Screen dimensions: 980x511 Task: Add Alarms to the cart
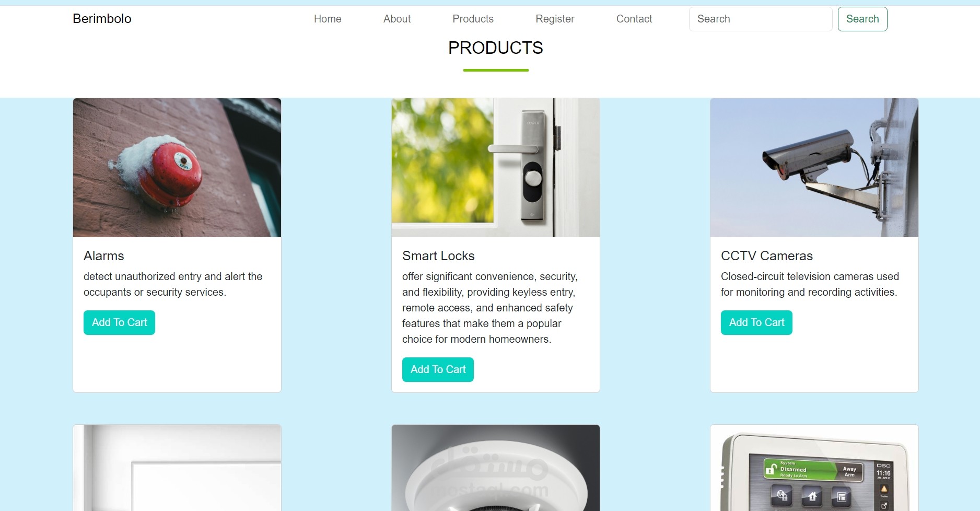tap(119, 322)
